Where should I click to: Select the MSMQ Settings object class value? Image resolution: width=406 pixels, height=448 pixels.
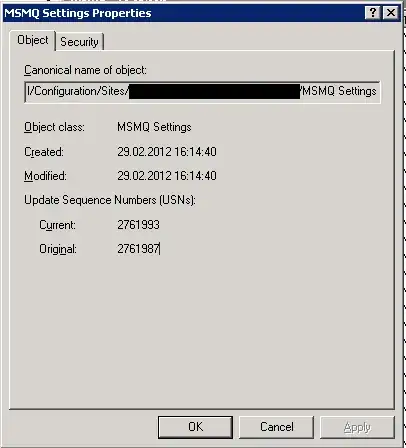154,127
